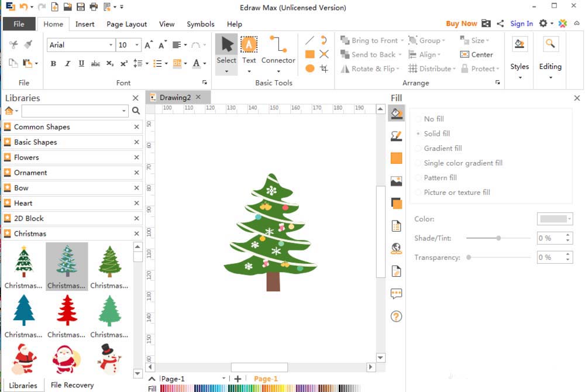Image resolution: width=585 pixels, height=392 pixels.
Task: Search libraries with magnifier icon
Action: (136, 111)
